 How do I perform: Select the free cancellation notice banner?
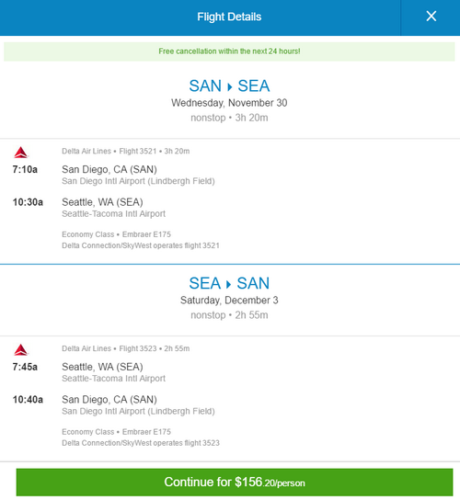(x=229, y=51)
